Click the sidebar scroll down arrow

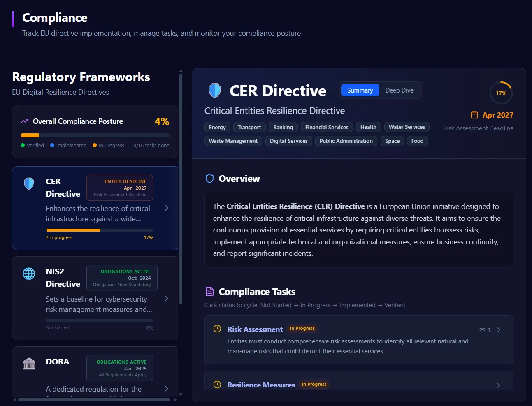(x=181, y=394)
